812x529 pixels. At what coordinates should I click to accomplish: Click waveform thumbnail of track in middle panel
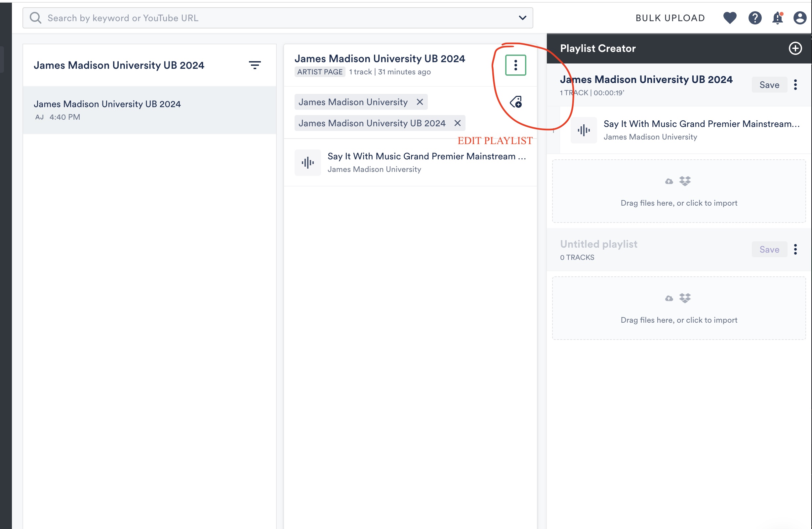pos(307,163)
